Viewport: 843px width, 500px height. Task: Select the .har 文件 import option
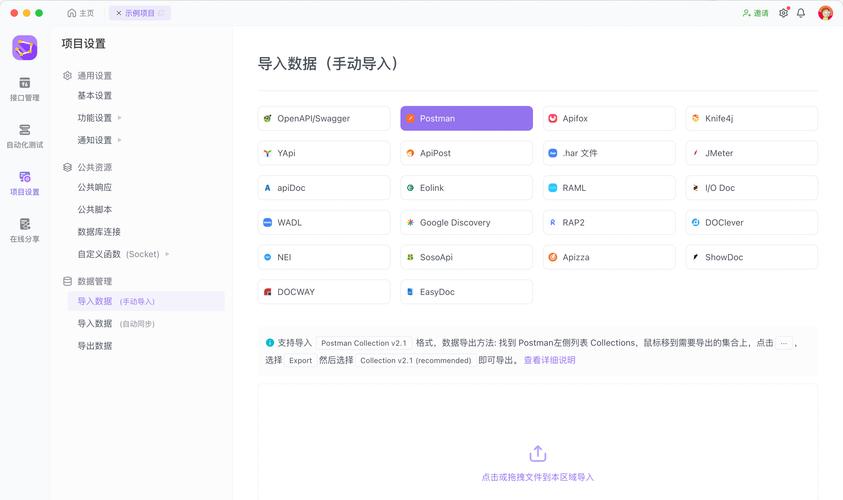[609, 153]
